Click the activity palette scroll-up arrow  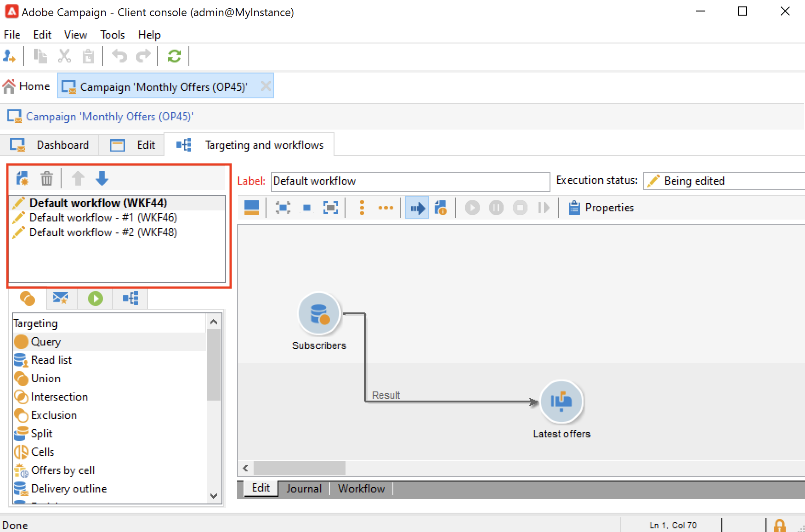pos(214,322)
